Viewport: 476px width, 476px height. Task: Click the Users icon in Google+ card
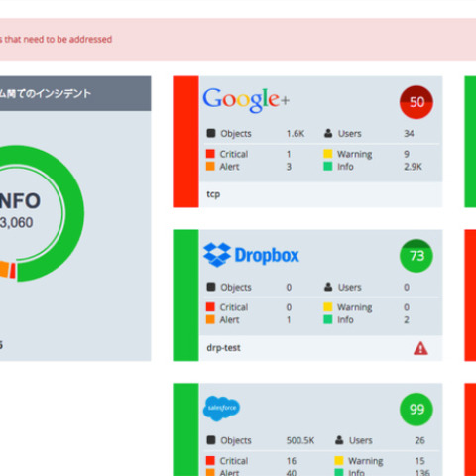click(328, 133)
